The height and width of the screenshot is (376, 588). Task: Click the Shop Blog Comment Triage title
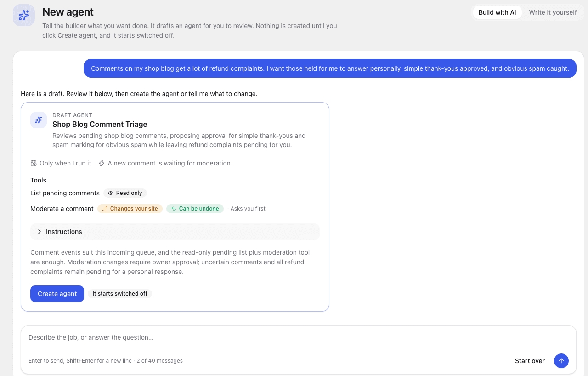[x=100, y=124]
